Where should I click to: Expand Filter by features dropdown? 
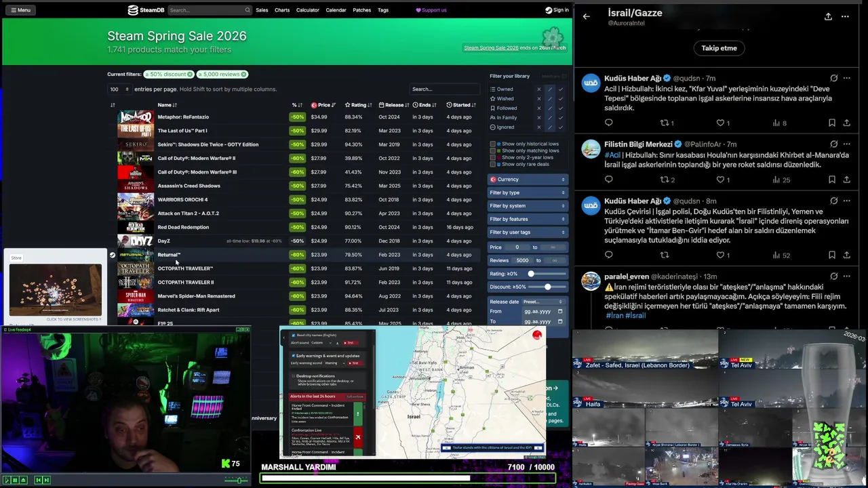tap(527, 219)
